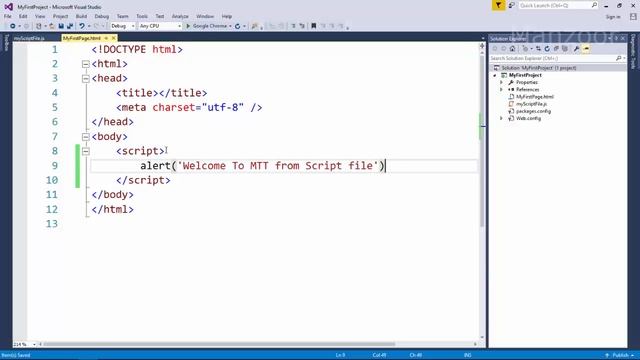This screenshot has width=640, height=360.
Task: Switch to the myScriptFile.js editor tab
Action: point(29,38)
